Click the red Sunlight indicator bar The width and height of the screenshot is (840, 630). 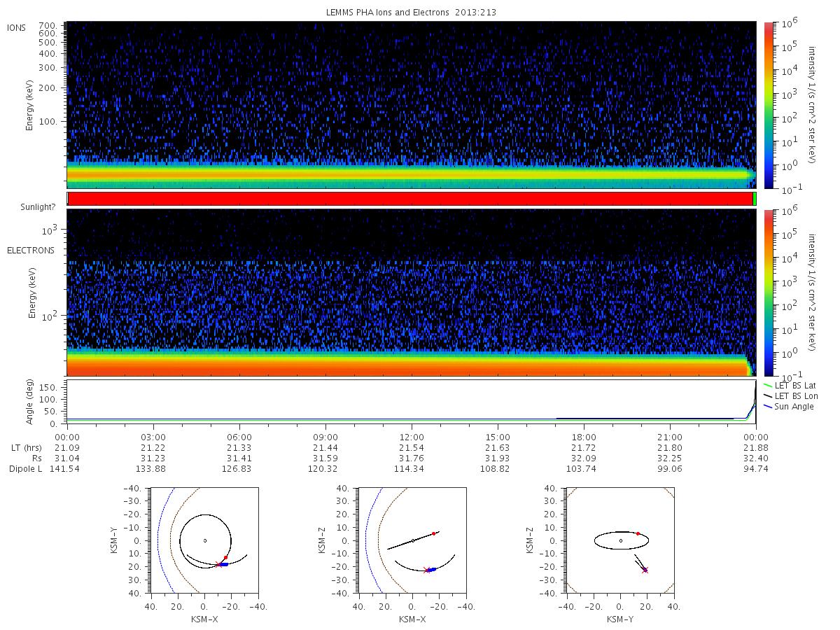tap(410, 199)
